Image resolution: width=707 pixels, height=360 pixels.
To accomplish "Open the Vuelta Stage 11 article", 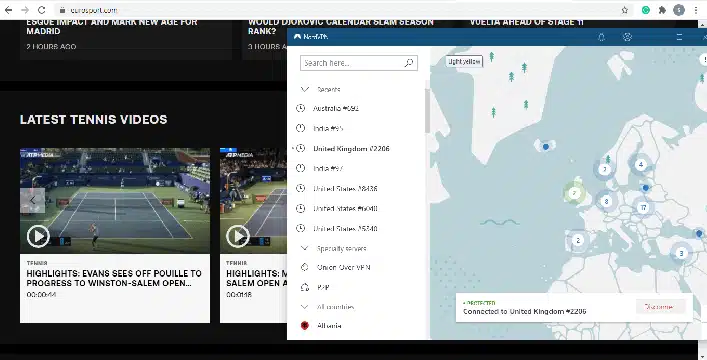I will pos(526,22).
